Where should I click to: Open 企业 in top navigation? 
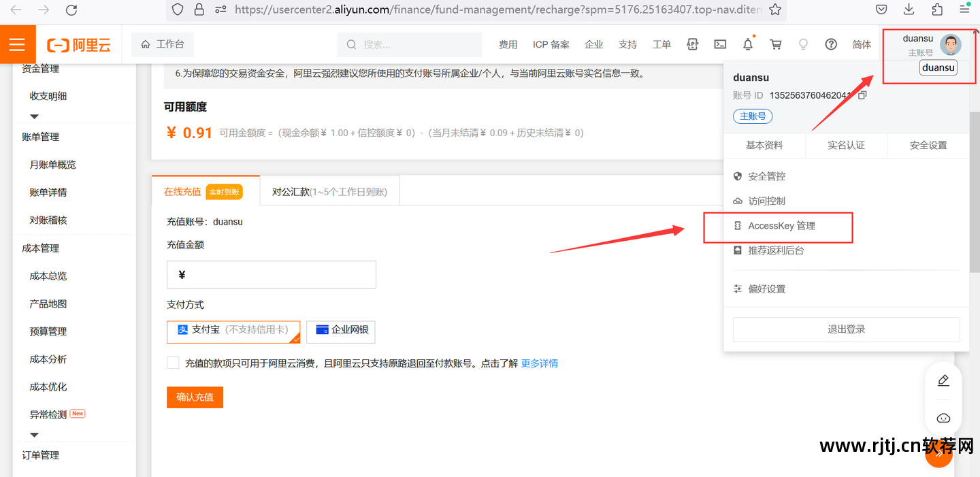coord(593,44)
